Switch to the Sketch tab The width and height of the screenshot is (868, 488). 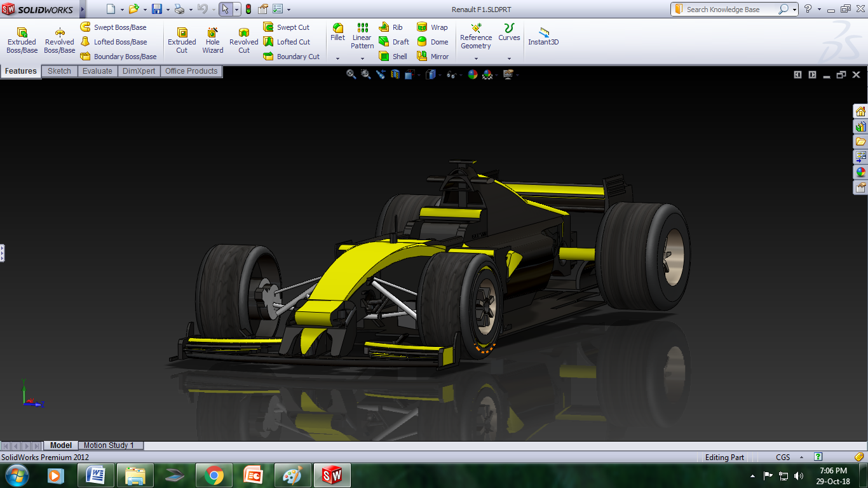(59, 71)
